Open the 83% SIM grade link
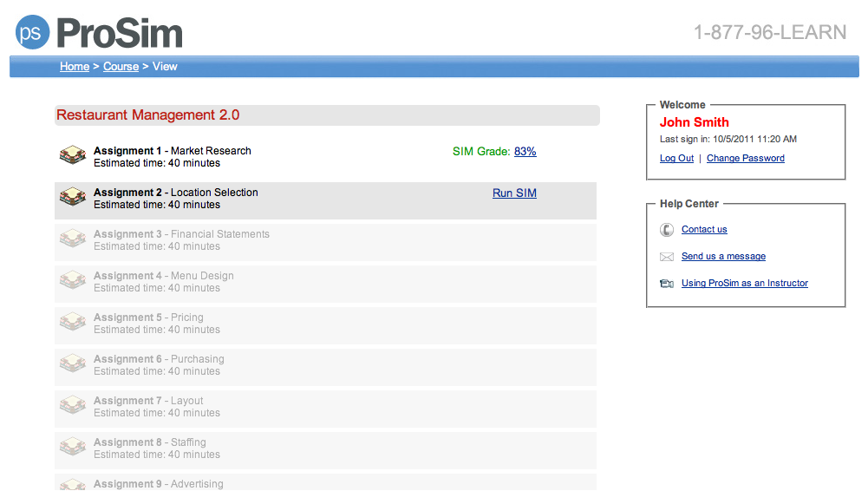Screen dimensions: 868x491 point(525,151)
